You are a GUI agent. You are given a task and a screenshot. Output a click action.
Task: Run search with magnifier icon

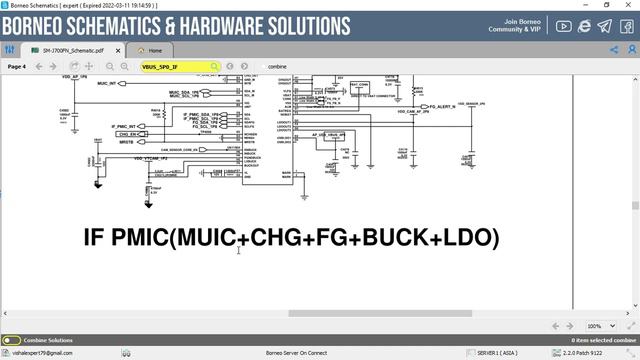point(214,66)
